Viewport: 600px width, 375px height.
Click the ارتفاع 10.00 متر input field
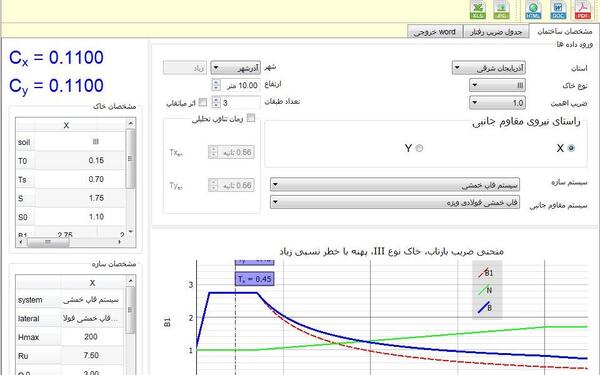pyautogui.click(x=241, y=85)
